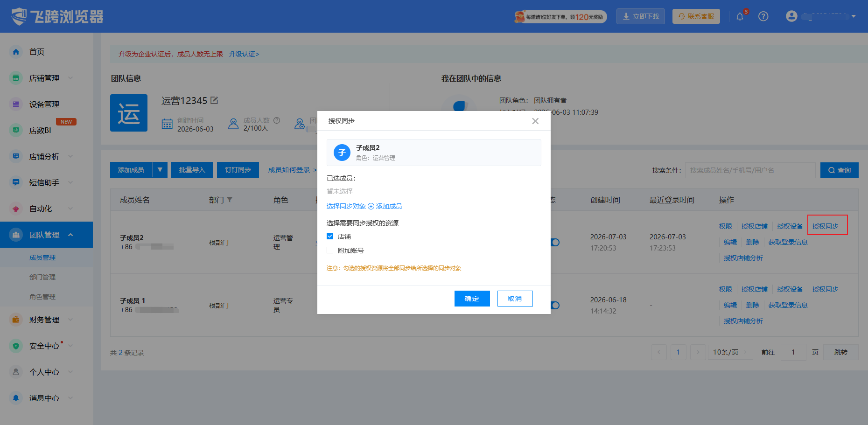Click the plus icon for 添加成员 in dialog
Screen dimensions: 868x425
[x=371, y=206]
